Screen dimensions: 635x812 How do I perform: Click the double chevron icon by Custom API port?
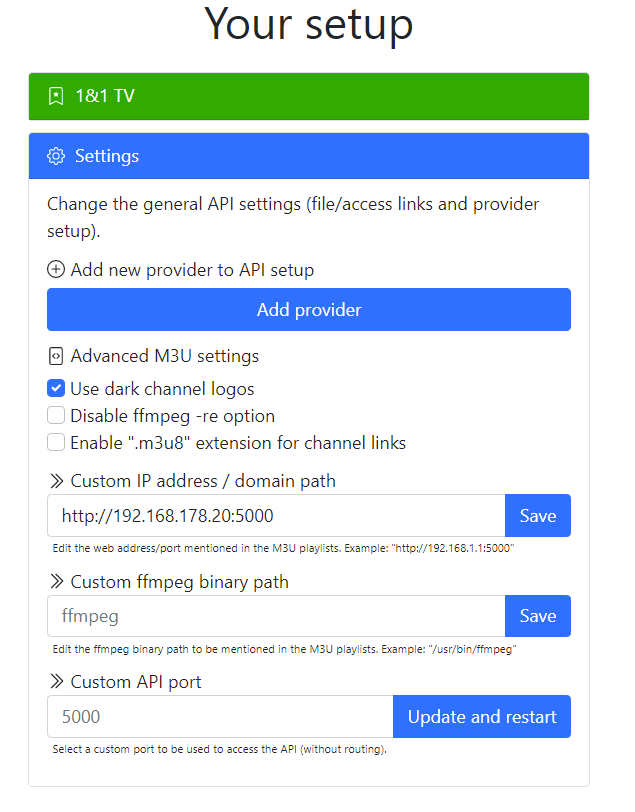tap(56, 682)
